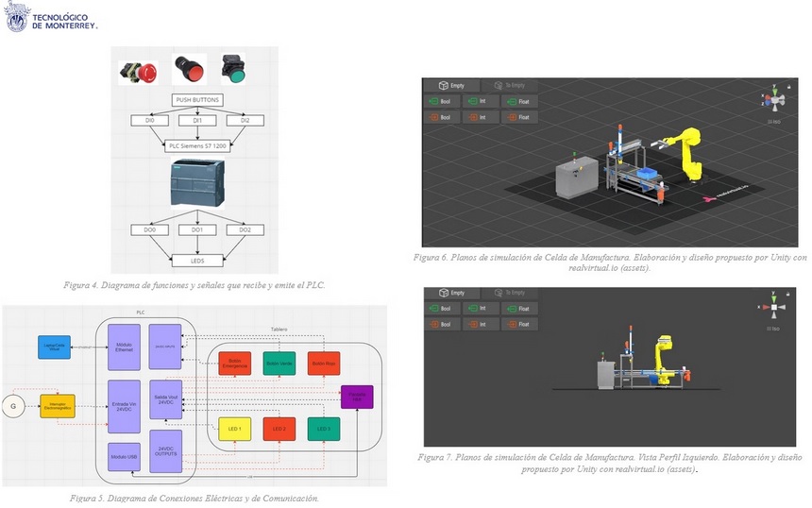Screen dimensions: 812x508
Task: Select the PLC Siemens S7 1200 box
Action: (197, 145)
